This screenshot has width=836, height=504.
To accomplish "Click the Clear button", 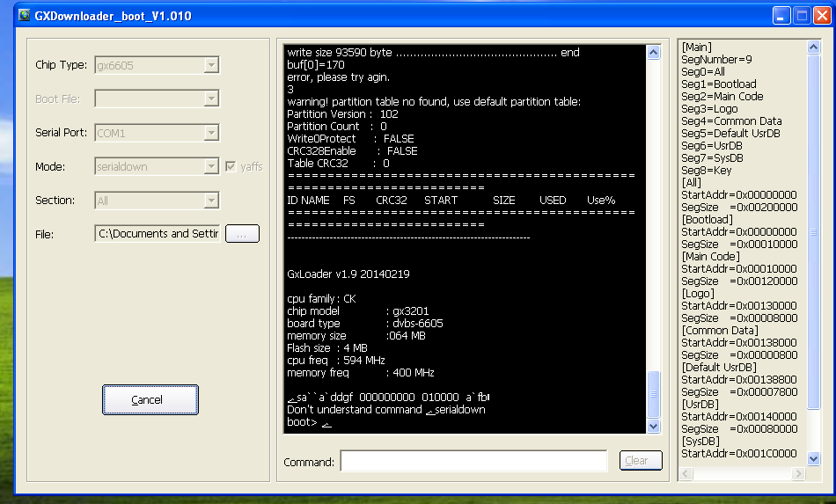I will [641, 460].
